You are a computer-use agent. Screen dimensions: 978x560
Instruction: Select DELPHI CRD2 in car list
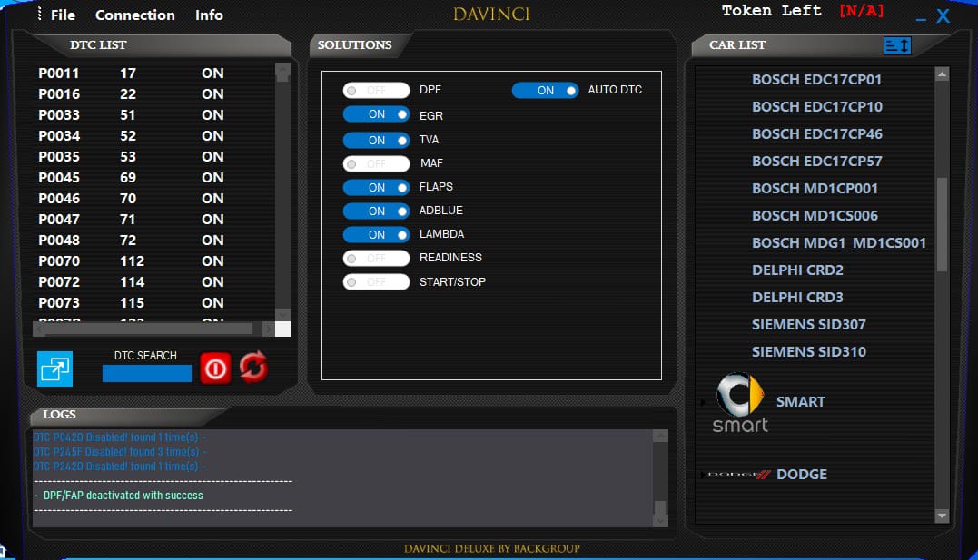(x=797, y=270)
